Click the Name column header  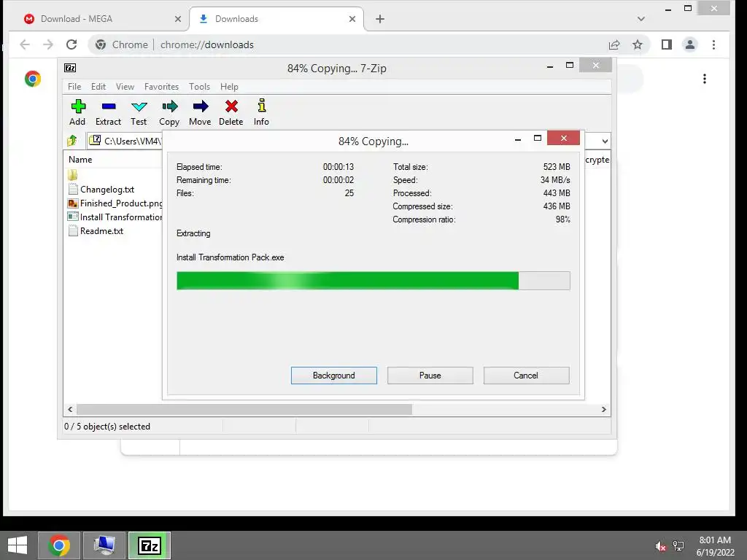tap(80, 160)
